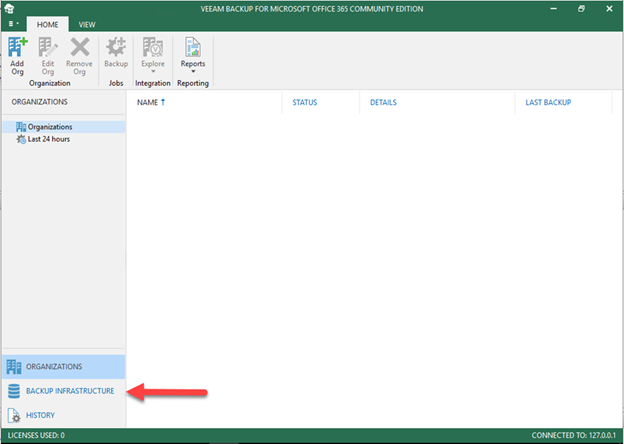This screenshot has height=444, width=624.
Task: Switch to the VIEW ribbon tab
Action: coord(87,25)
